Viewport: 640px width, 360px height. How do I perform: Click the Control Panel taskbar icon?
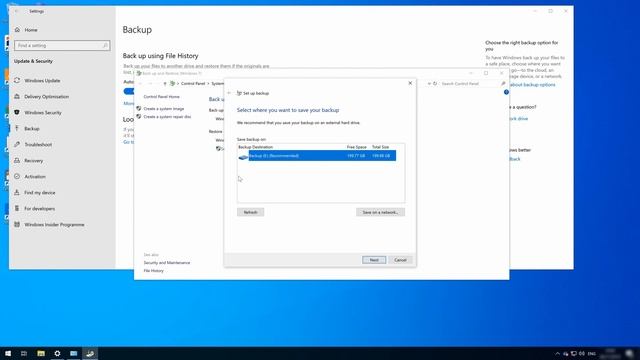point(73,353)
